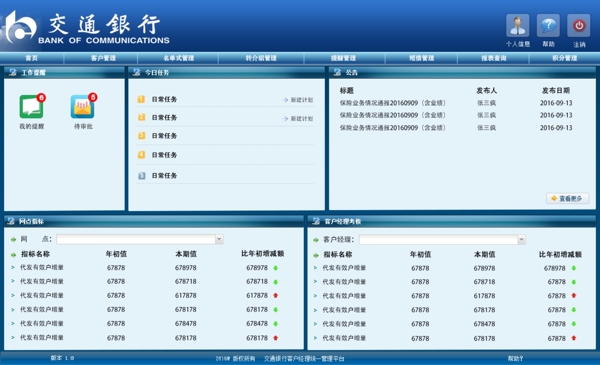600x365 pixels.
Task: Click 新建计划 link for task 2
Action: coord(298,119)
